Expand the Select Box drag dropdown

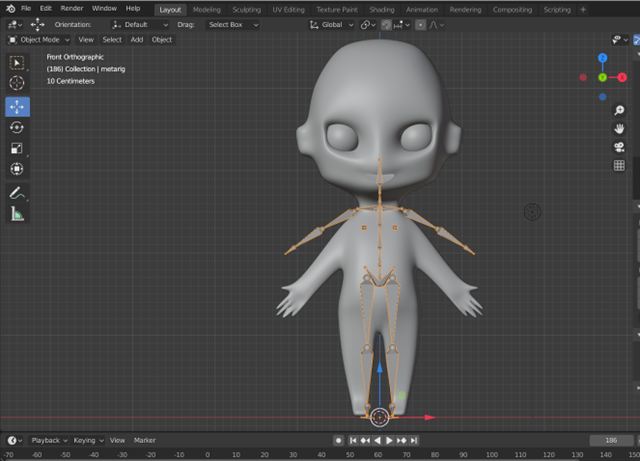(233, 25)
